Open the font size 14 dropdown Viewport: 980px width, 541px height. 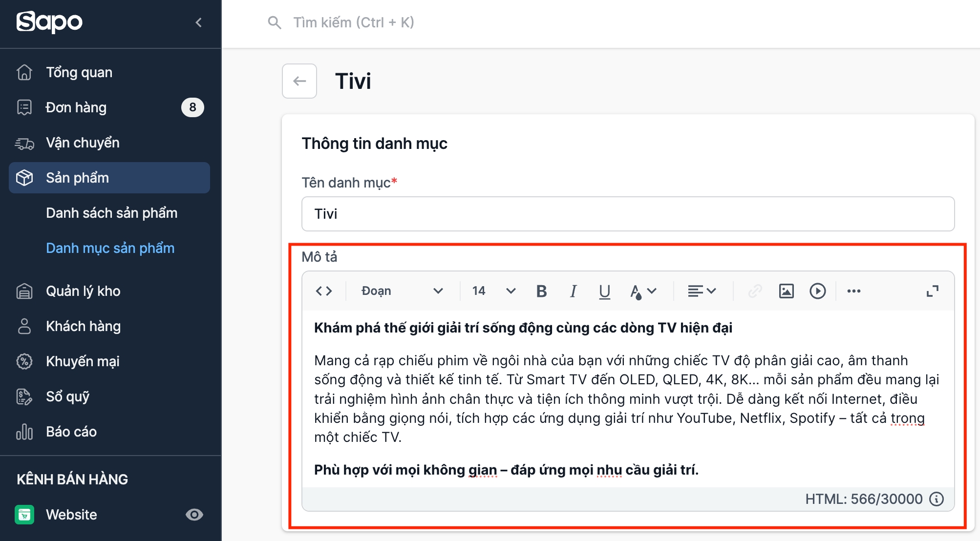[493, 291]
